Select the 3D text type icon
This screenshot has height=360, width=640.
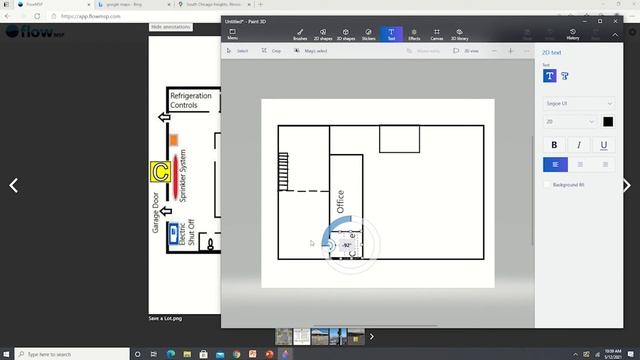tap(565, 76)
